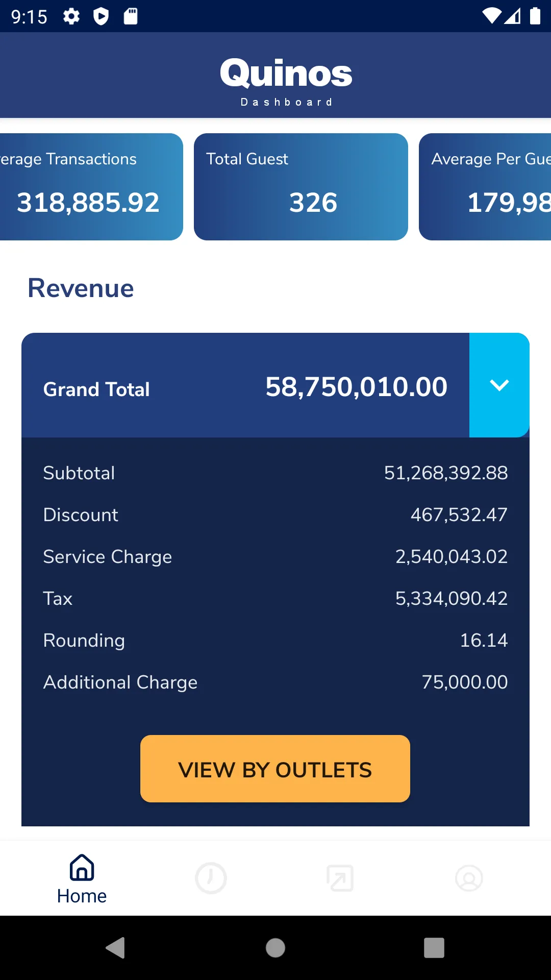
Task: Tap the Tax value 5,334,090.42
Action: [452, 598]
